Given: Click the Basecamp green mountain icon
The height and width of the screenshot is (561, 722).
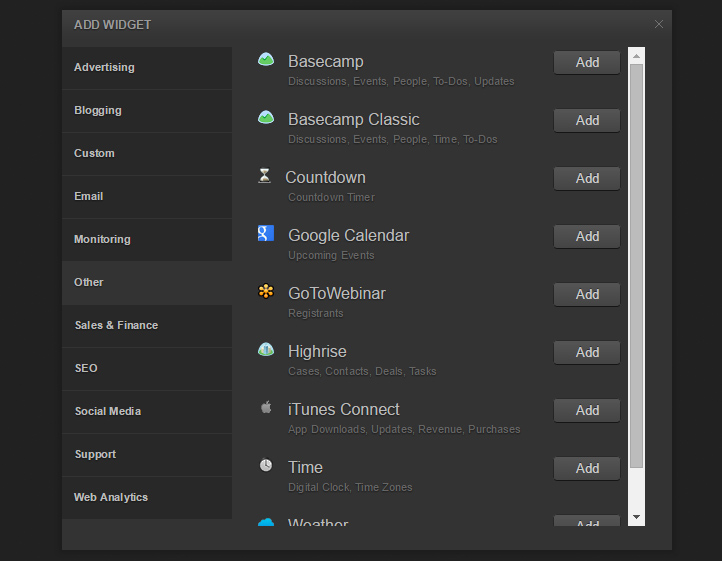Looking at the screenshot, I should coord(266,59).
